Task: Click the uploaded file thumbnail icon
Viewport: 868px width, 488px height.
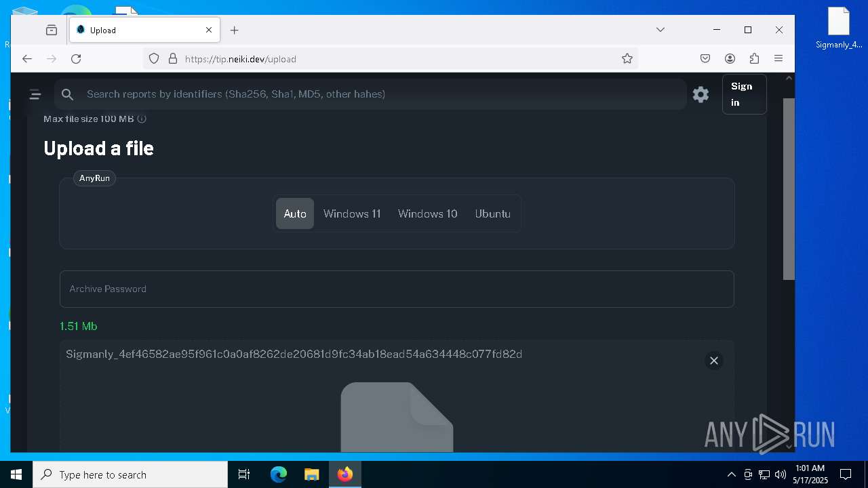Action: coord(397,417)
